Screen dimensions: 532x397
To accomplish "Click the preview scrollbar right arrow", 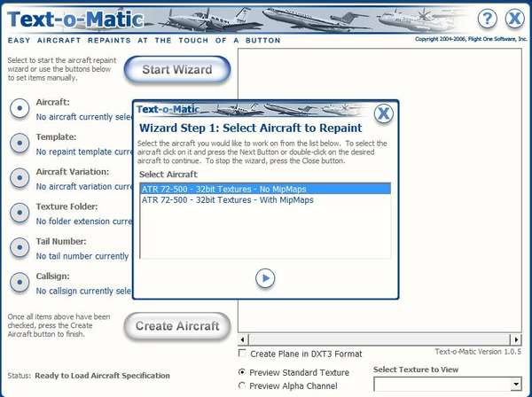I will click(516, 339).
